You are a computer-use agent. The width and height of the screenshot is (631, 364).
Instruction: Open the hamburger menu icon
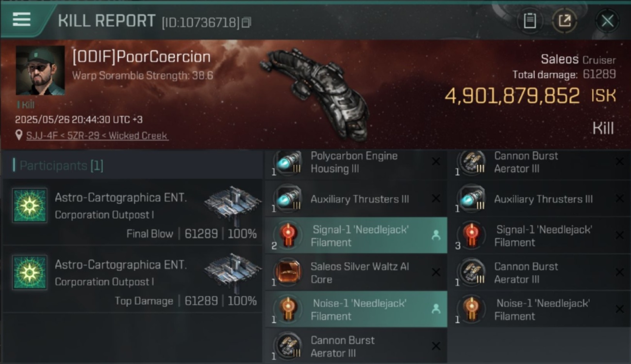point(21,19)
